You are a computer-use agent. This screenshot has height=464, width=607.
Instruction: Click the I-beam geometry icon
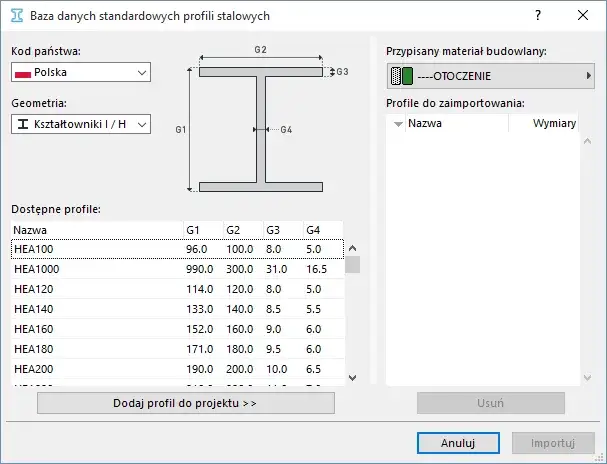pyautogui.click(x=23, y=124)
